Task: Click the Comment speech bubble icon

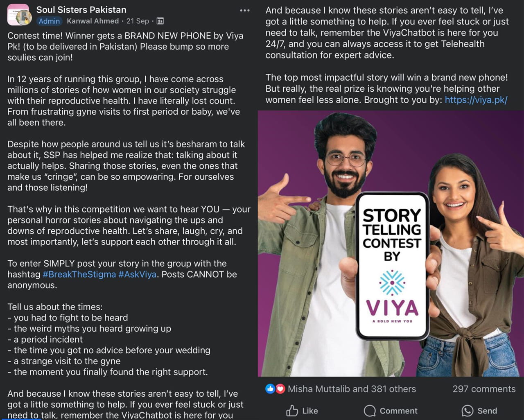Action: pyautogui.click(x=370, y=411)
